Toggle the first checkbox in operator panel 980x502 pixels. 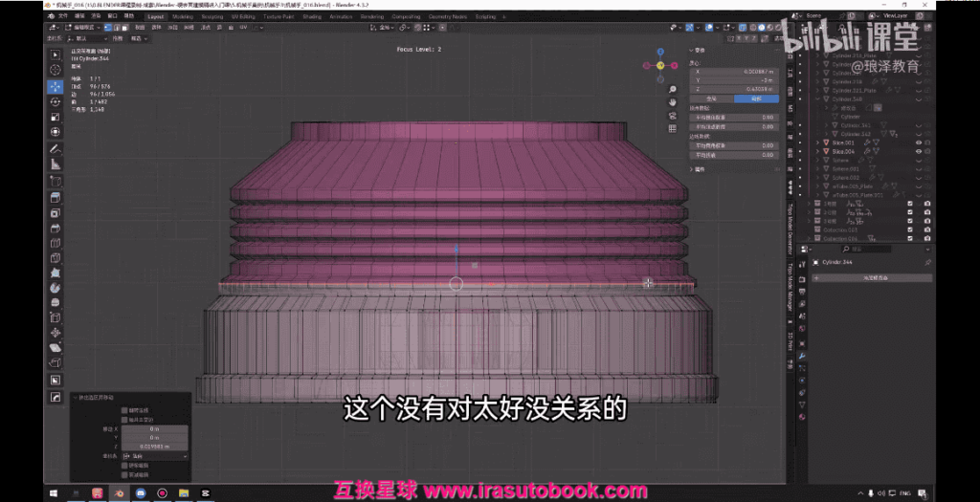click(x=124, y=410)
